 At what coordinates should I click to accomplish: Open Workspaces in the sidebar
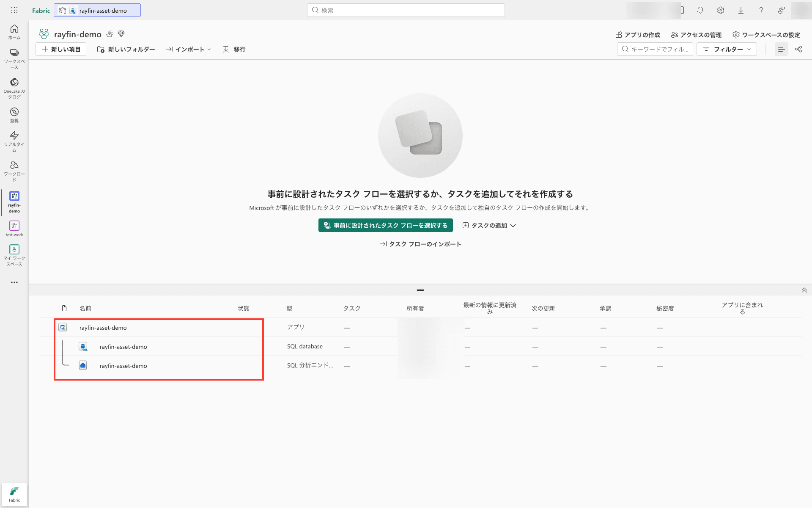(x=14, y=59)
